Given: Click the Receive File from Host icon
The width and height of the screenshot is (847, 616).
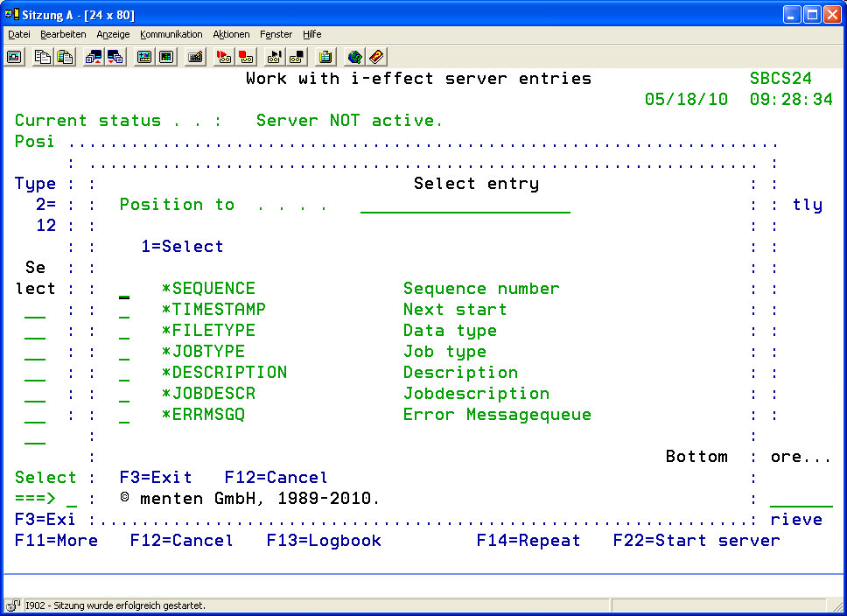Looking at the screenshot, I should [x=115, y=57].
